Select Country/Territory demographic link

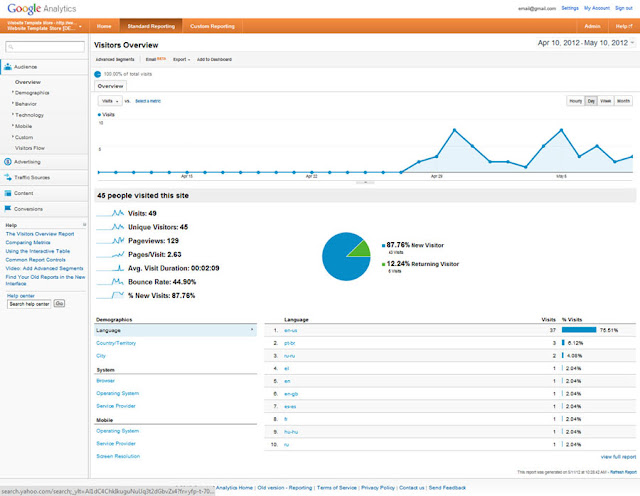coord(116,343)
